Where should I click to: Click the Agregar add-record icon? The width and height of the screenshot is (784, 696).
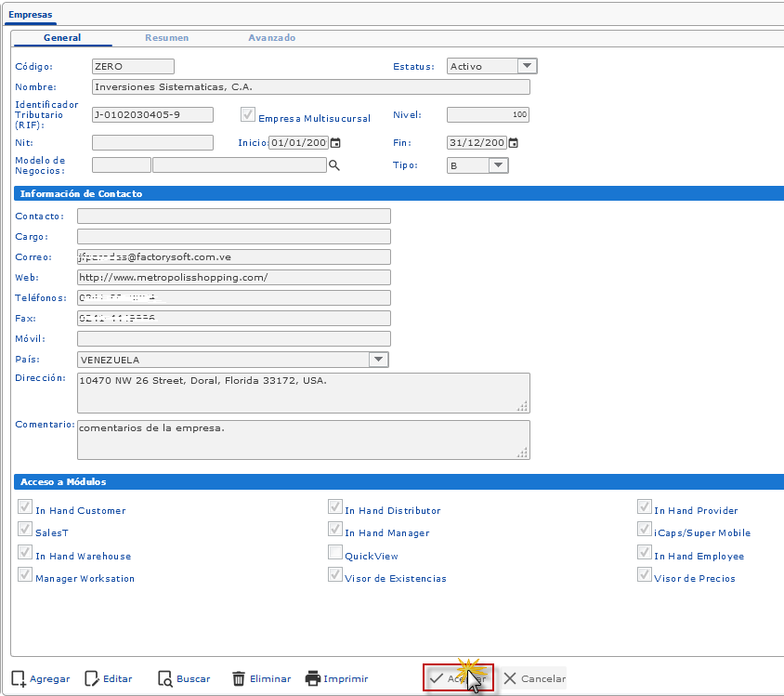point(19,678)
